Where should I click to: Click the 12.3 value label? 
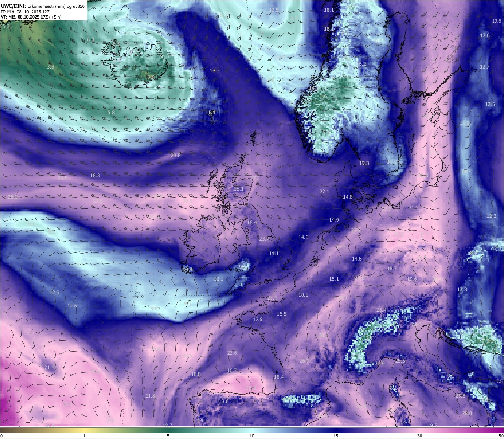pos(462,289)
